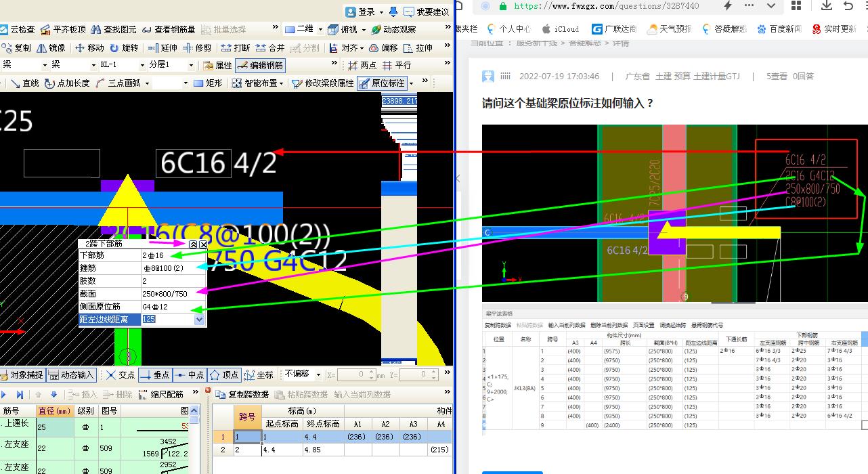Select the 直线 line drawing tool
The width and height of the screenshot is (868, 474).
coord(25,83)
